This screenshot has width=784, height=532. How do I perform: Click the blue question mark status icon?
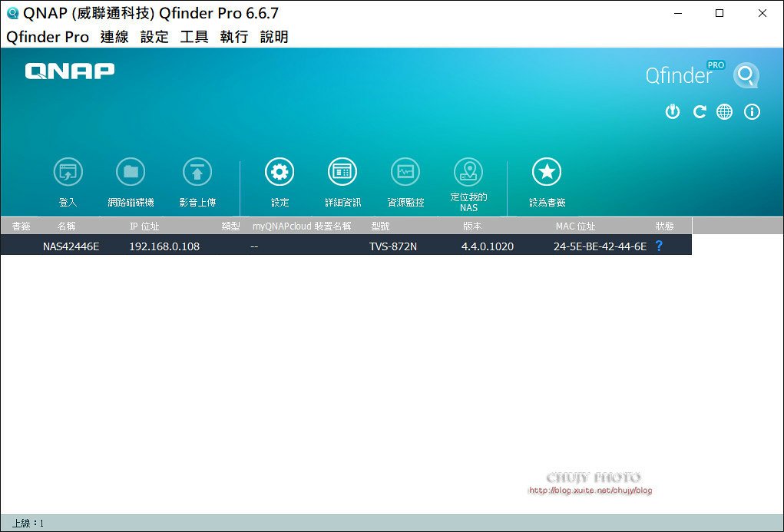(x=659, y=246)
